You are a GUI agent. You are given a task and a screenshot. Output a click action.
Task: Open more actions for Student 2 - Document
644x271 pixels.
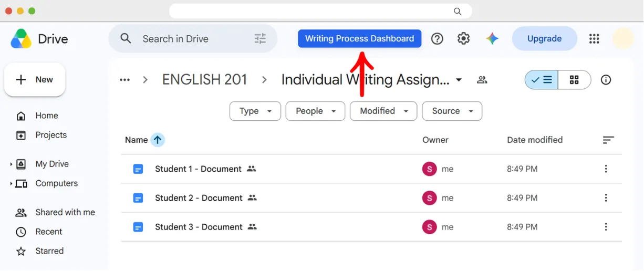(x=606, y=198)
